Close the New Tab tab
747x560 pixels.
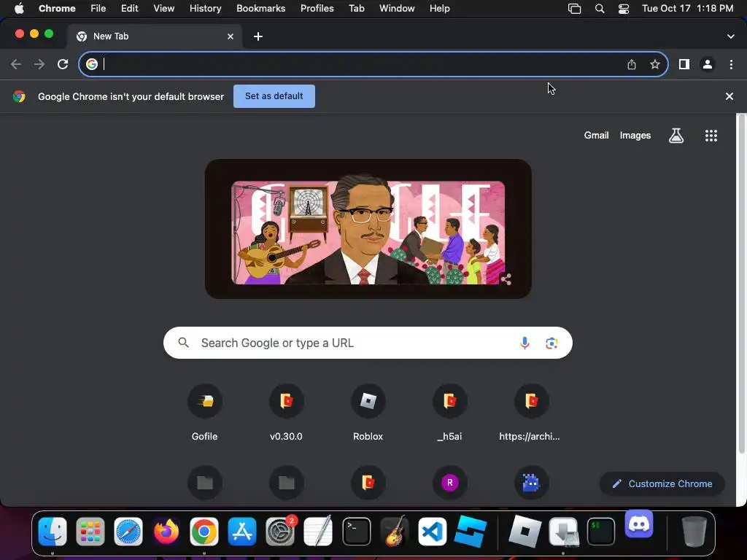point(231,36)
